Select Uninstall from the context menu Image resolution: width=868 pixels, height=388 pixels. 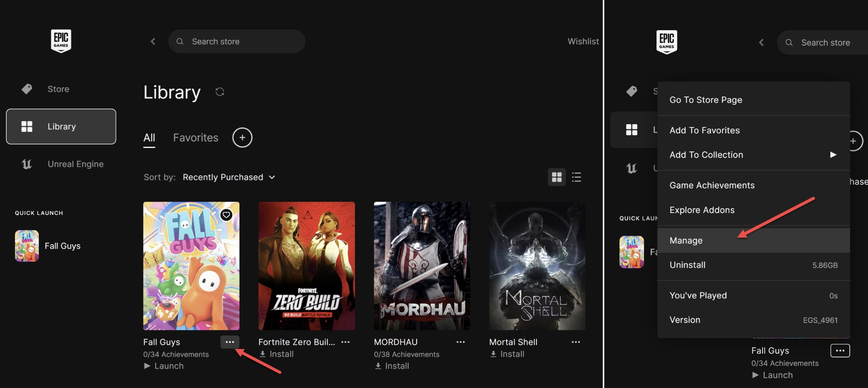tap(754, 265)
